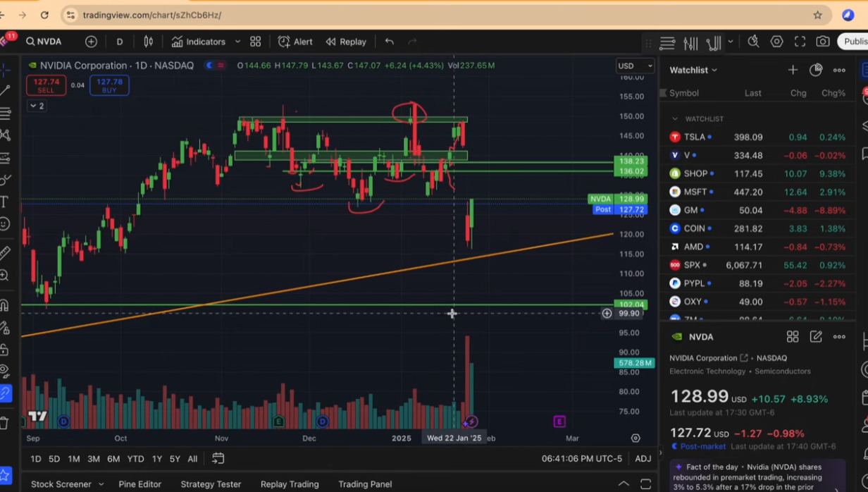Take a chart snapshot with camera icon
The height and width of the screenshot is (492, 868).
[x=822, y=42]
